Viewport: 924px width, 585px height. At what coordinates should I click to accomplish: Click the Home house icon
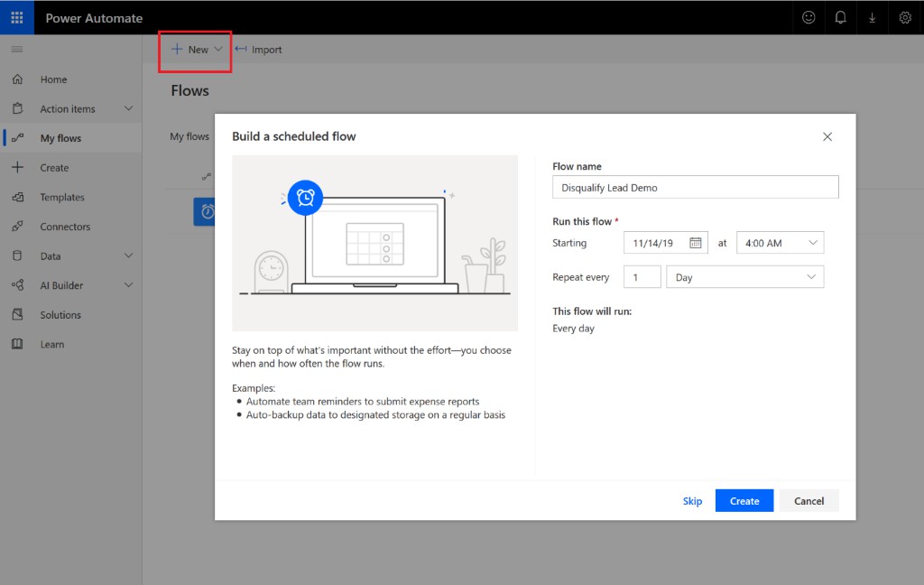click(18, 79)
